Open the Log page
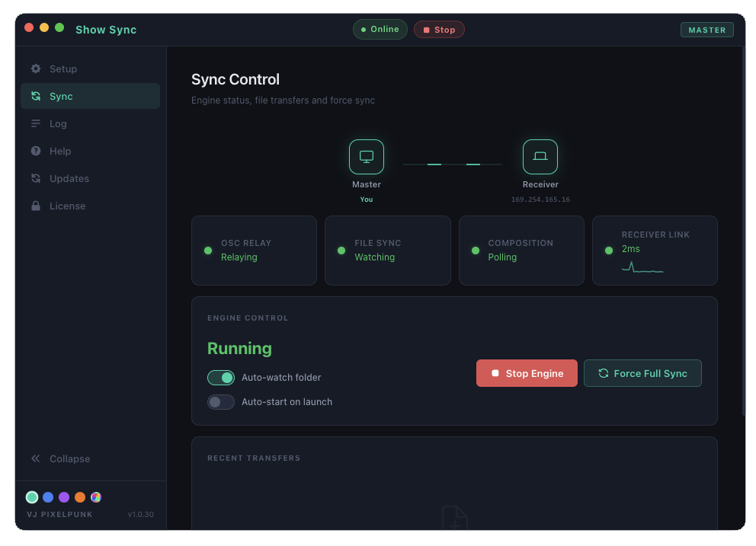Viewport: 756px width, 546px height. (x=90, y=123)
